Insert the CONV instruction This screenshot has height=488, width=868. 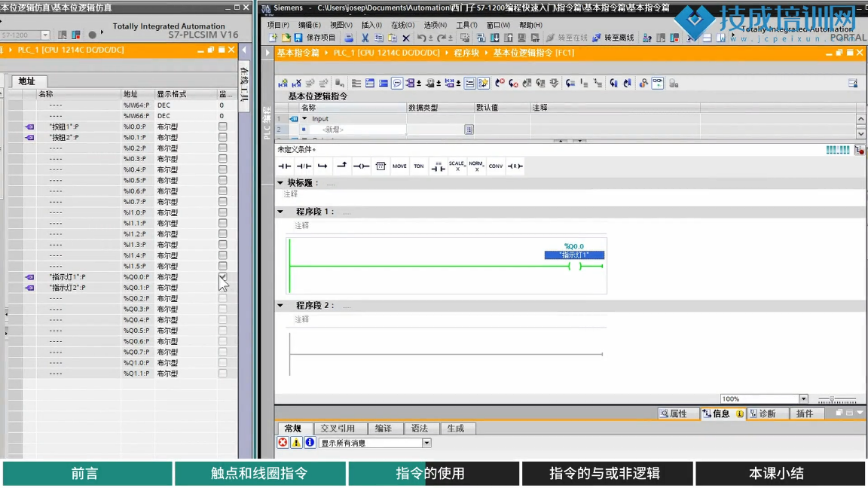496,166
